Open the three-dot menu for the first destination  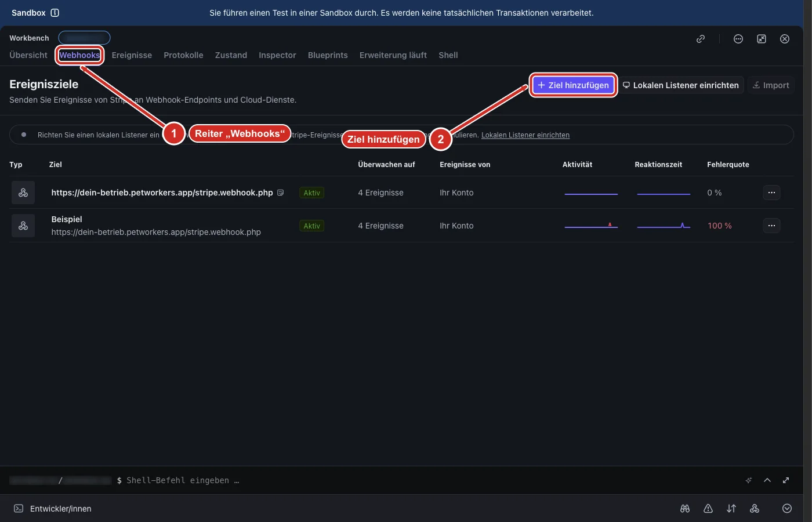[771, 193]
